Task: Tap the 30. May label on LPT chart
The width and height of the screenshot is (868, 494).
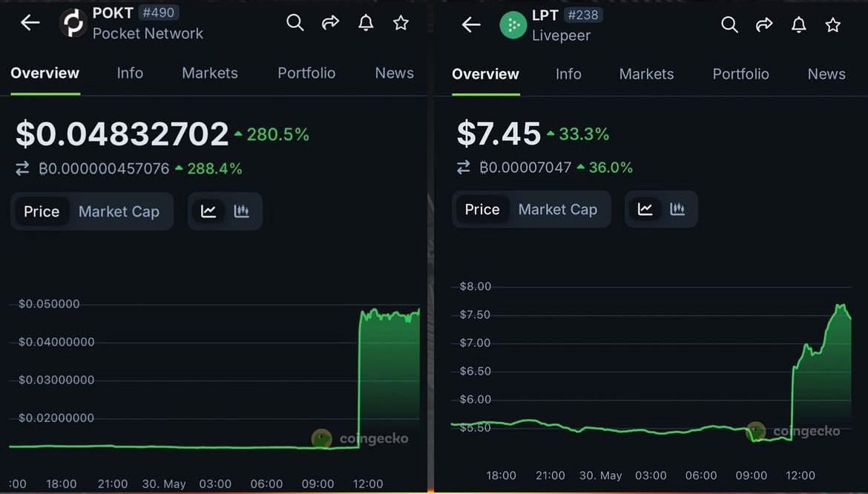Action: [601, 475]
